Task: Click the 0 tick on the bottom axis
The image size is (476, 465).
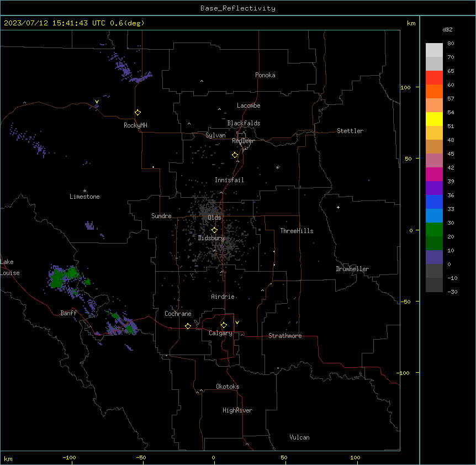Action: [213, 457]
